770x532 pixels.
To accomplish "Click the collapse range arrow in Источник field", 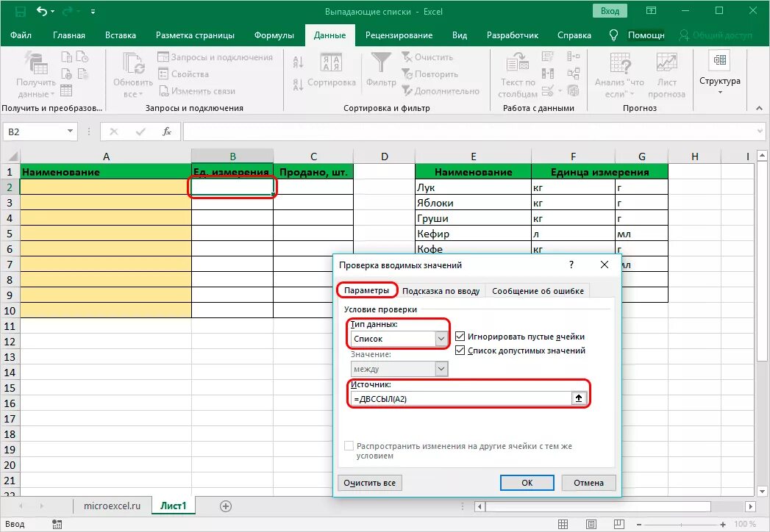I will click(579, 398).
